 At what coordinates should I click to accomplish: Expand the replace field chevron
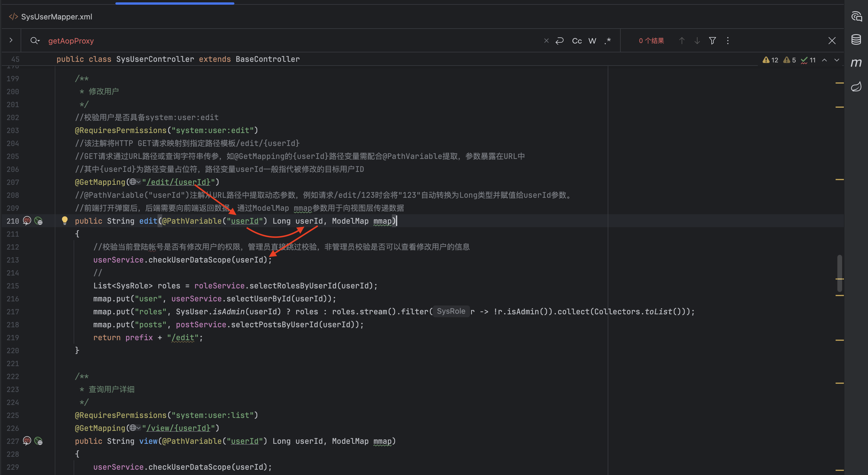[x=11, y=40]
